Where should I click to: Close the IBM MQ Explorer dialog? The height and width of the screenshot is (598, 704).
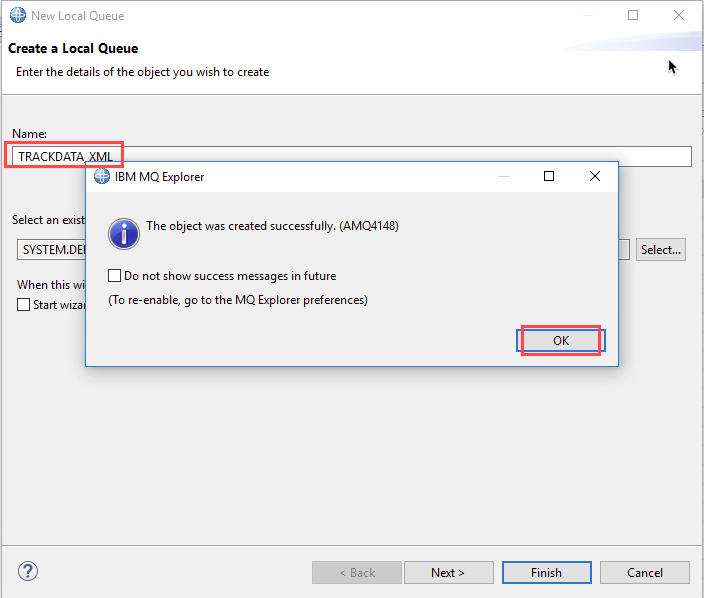pos(594,176)
